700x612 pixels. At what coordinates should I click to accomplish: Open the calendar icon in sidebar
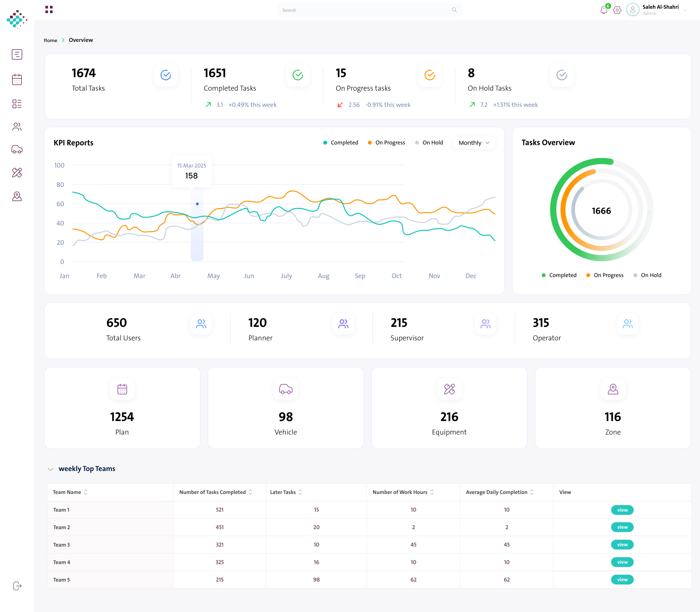tap(17, 79)
